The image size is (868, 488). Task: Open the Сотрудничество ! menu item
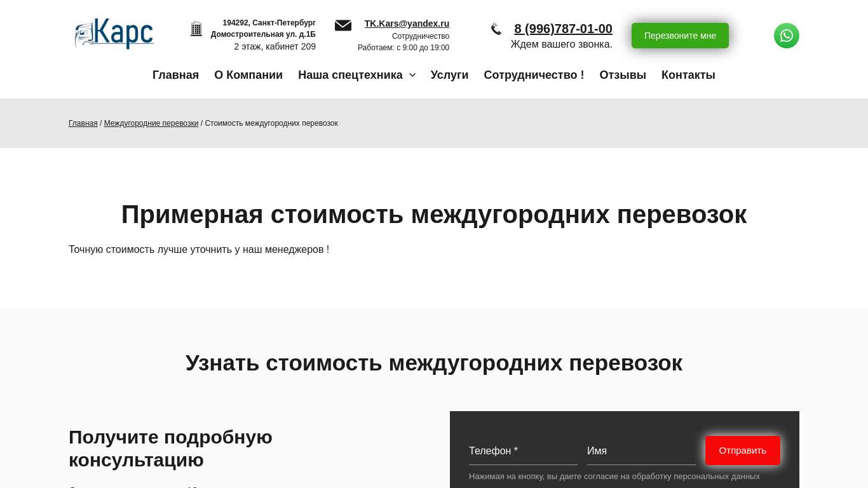click(x=534, y=75)
